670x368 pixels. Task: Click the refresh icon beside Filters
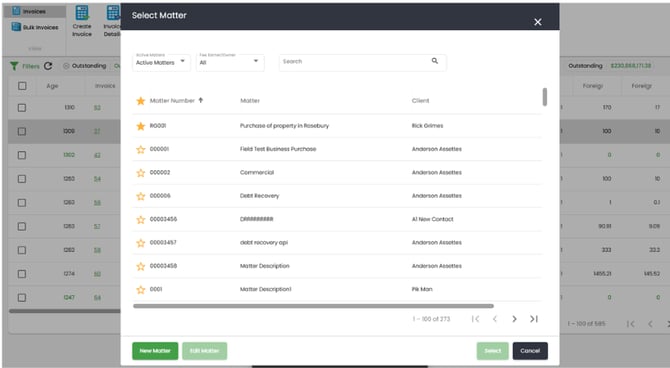48,66
